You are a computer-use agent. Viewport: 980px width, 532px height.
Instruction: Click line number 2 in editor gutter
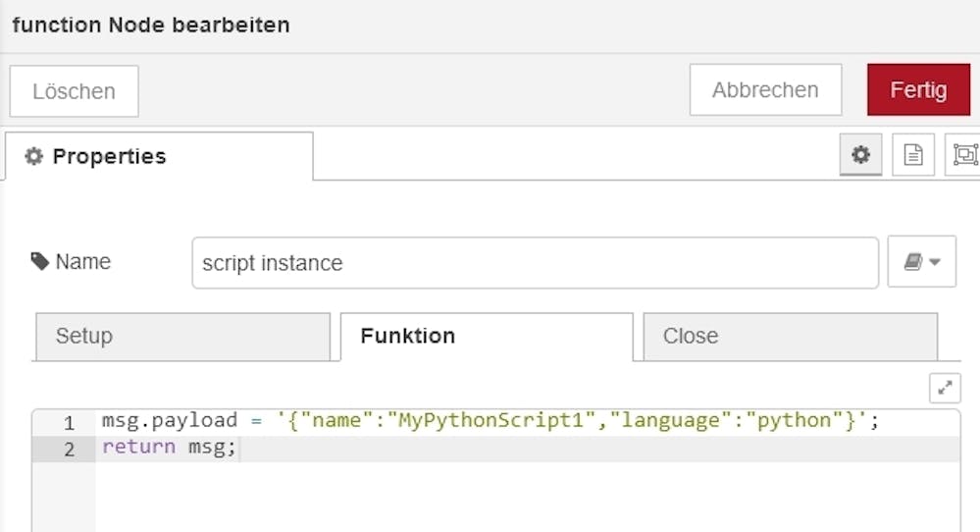point(69,450)
